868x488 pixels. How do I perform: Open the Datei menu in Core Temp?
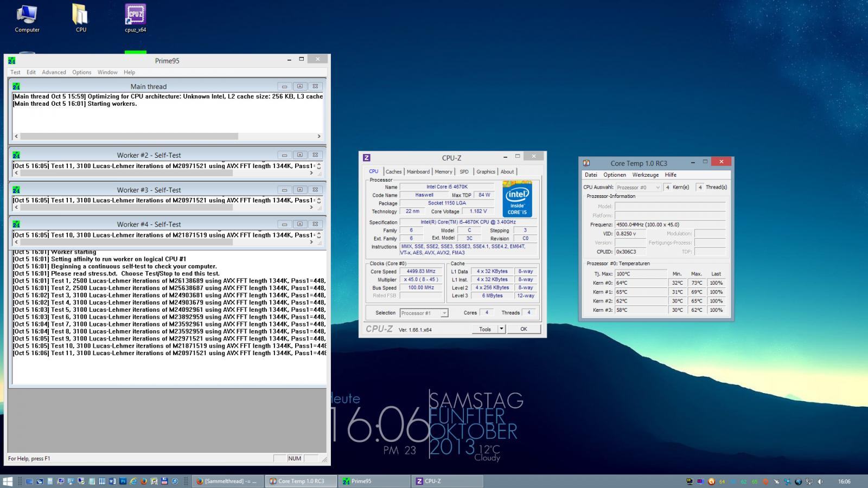[x=591, y=175]
